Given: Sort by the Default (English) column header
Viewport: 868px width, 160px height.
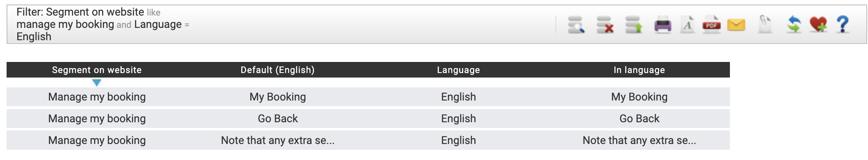Looking at the screenshot, I should [x=277, y=70].
